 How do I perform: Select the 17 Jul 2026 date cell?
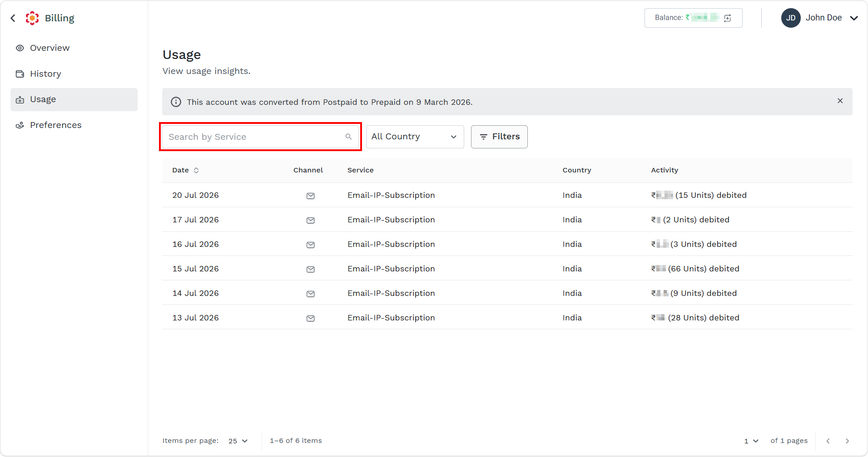pos(195,220)
